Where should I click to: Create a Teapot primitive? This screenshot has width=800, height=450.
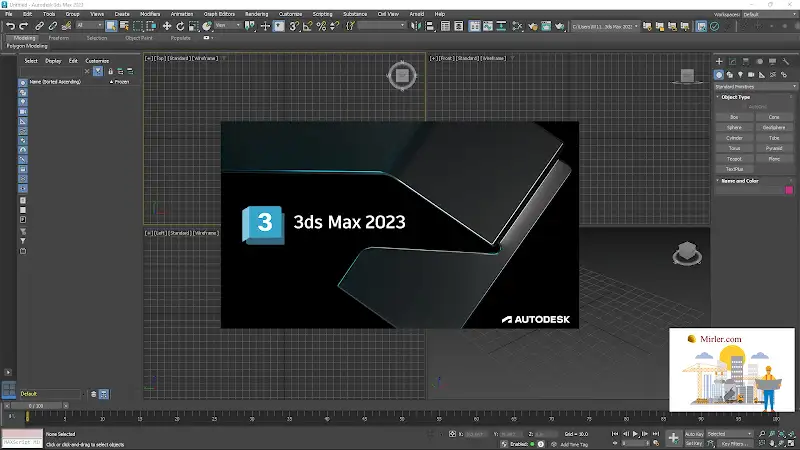(734, 159)
